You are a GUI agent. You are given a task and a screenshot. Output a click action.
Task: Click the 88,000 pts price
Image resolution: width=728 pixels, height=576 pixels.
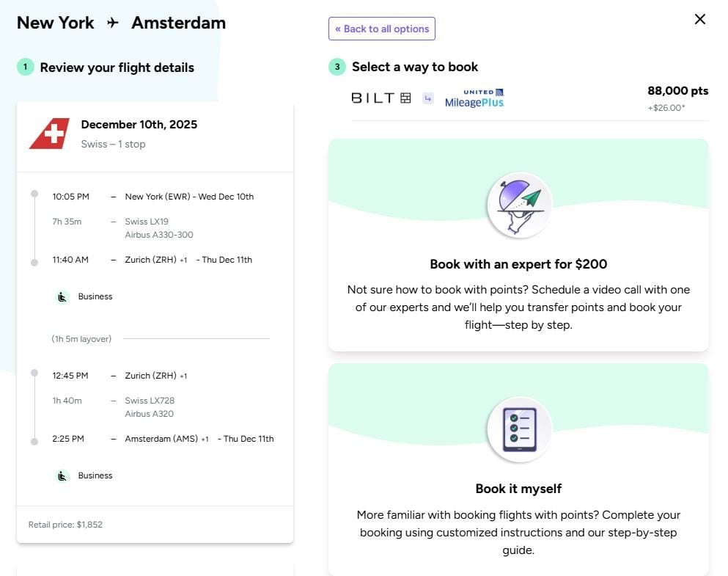tap(677, 91)
